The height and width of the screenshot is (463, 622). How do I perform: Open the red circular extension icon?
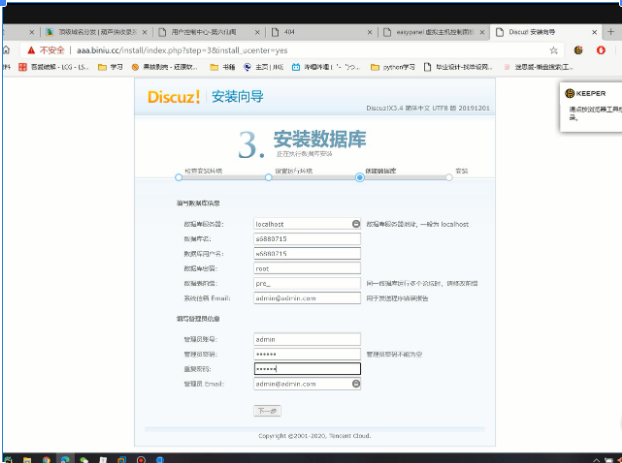pyautogui.click(x=601, y=50)
